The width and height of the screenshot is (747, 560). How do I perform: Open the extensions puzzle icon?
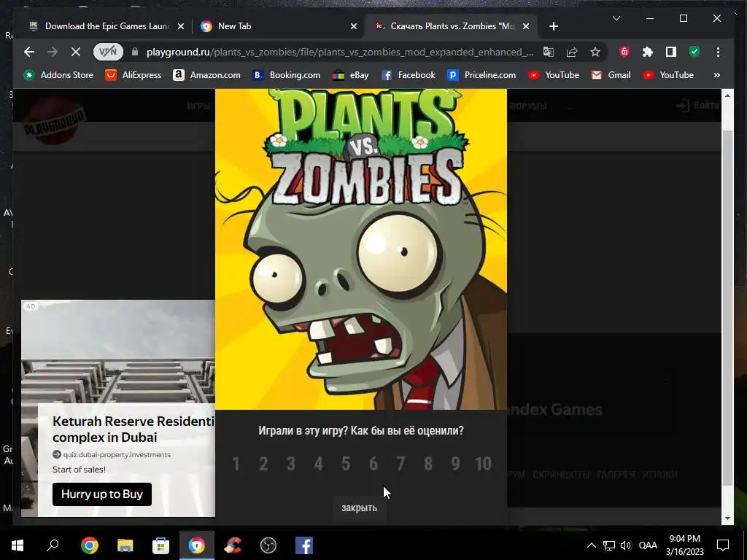click(648, 52)
